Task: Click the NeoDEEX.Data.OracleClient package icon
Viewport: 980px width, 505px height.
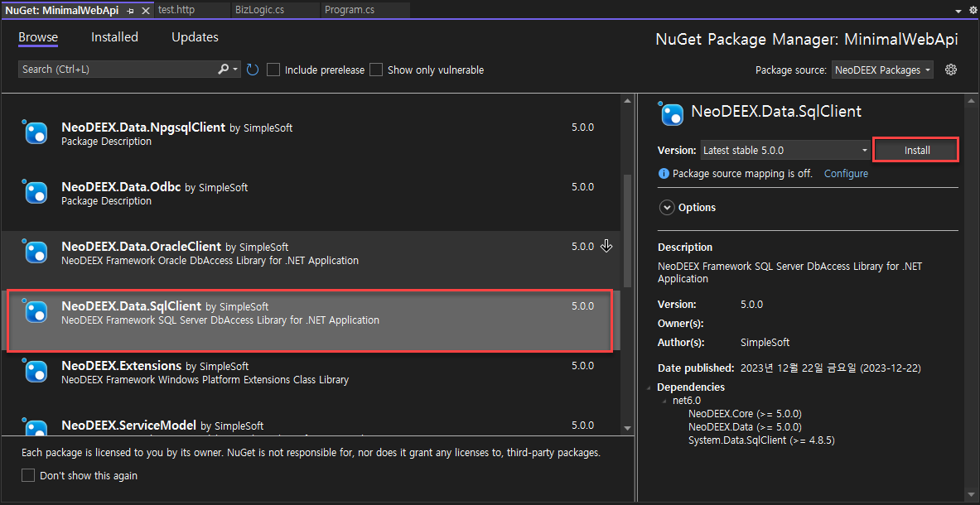Action: pos(36,252)
